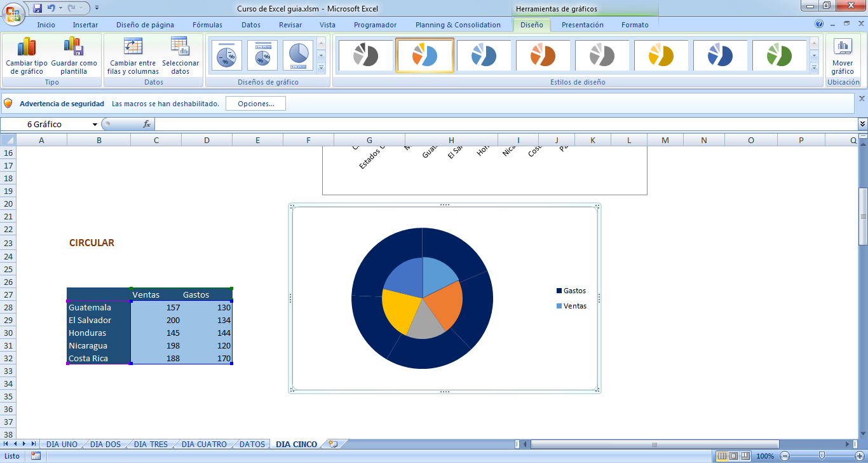Click the Mover gráfico icon
868x463 pixels.
coord(843,56)
